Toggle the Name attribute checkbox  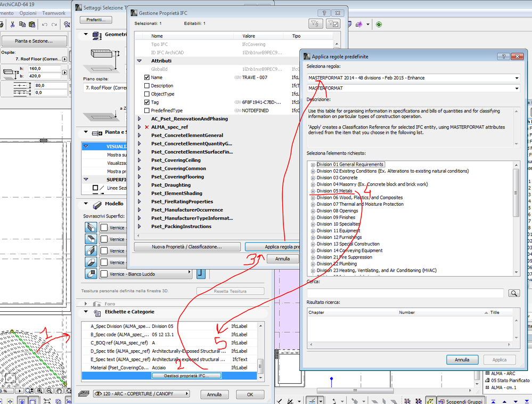[147, 77]
